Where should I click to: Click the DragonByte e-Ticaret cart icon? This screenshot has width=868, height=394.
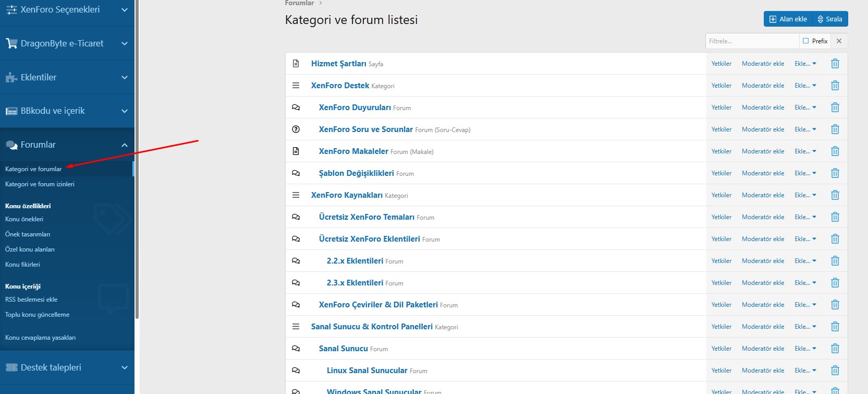[11, 43]
